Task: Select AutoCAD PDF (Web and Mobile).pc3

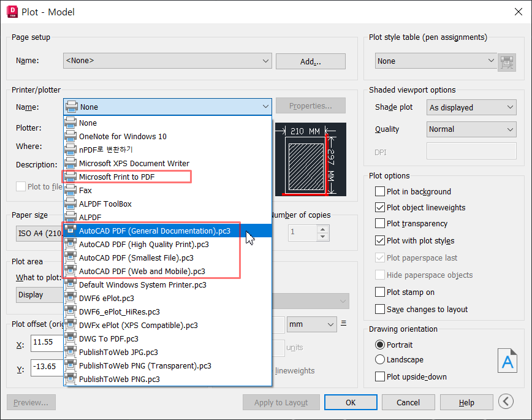Action: point(167,271)
